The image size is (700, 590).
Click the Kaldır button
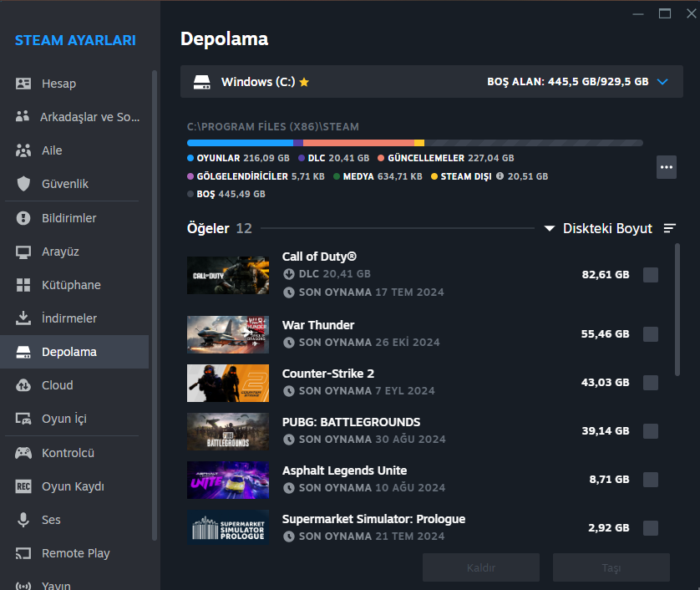pyautogui.click(x=481, y=567)
